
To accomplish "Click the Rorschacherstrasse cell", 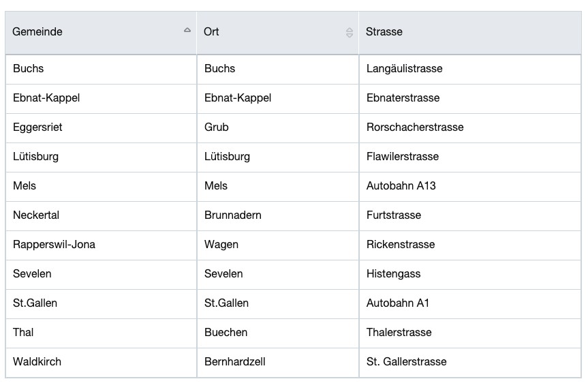I will click(470, 128).
